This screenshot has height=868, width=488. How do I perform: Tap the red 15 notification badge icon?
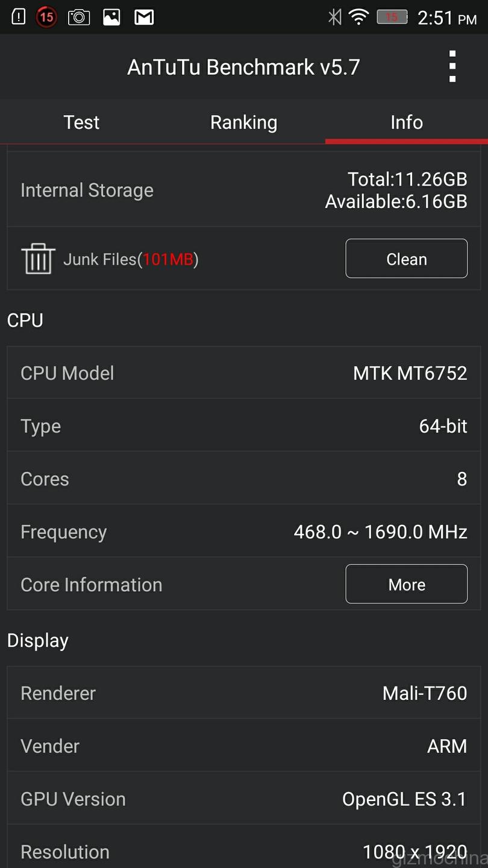pyautogui.click(x=46, y=17)
